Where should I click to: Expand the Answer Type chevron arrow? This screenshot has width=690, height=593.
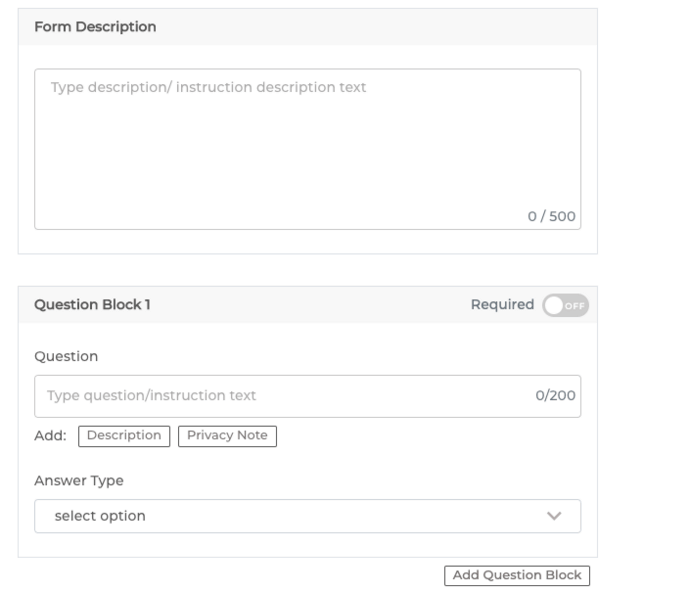point(554,516)
